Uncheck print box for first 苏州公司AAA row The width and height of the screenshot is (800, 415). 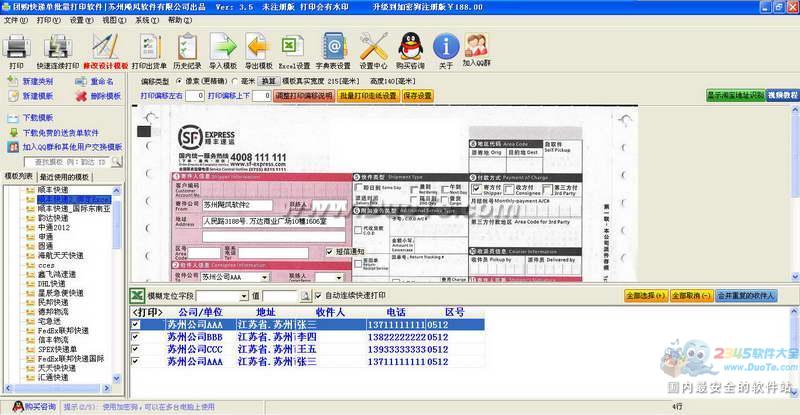pos(135,325)
